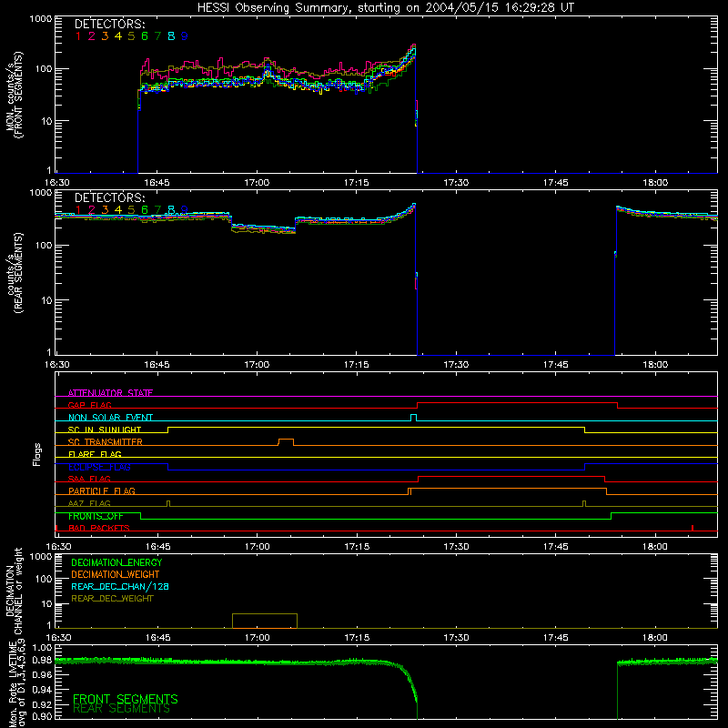
Task: Click yellow detector number 4 in front segments legend
Action: (118, 36)
